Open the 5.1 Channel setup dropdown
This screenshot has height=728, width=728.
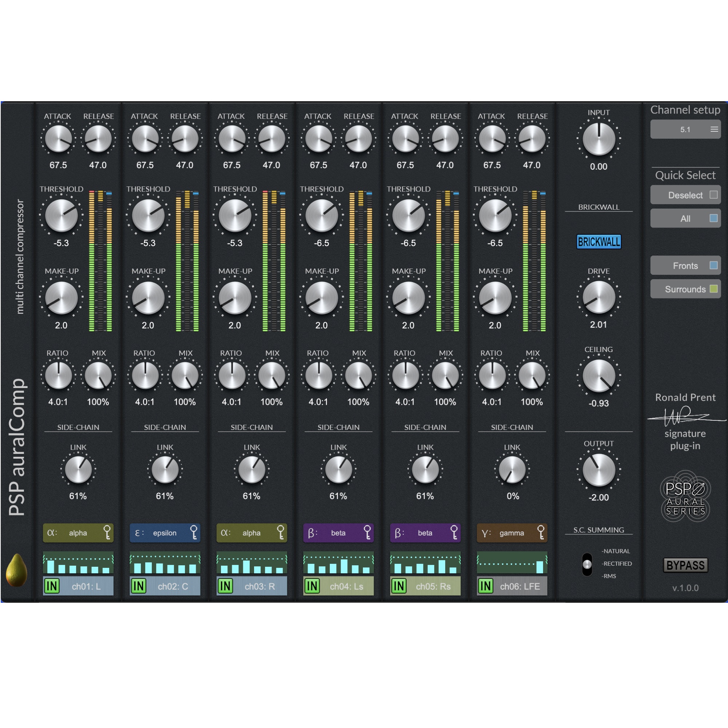point(685,129)
